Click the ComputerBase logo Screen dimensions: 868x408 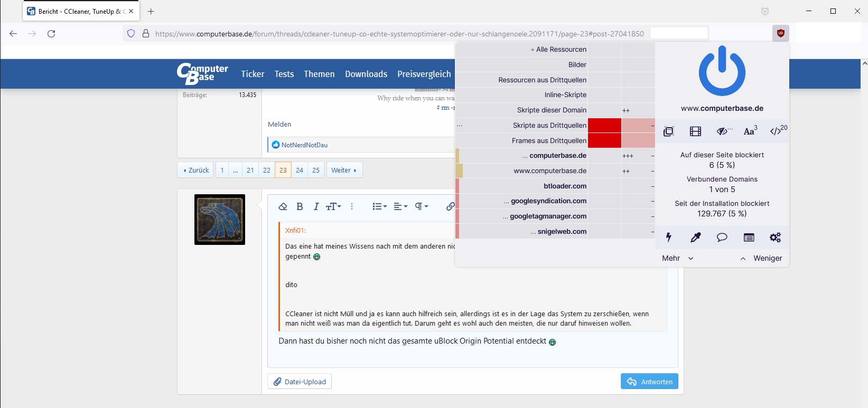(x=203, y=74)
